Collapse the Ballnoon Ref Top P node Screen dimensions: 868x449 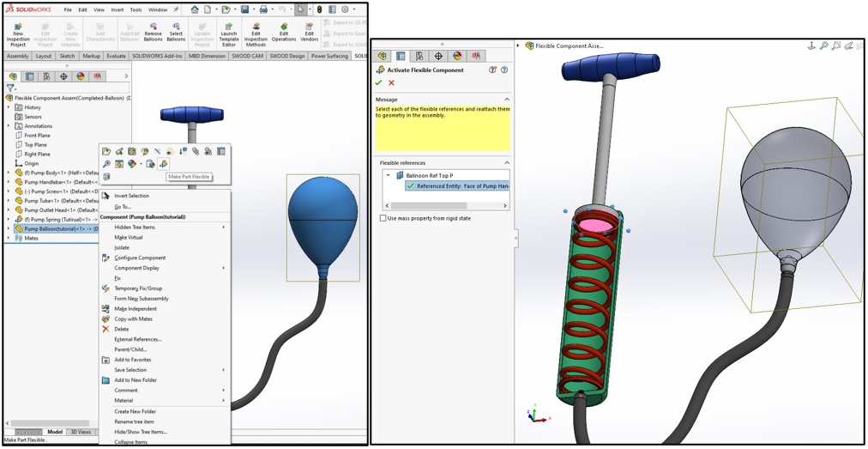click(389, 175)
